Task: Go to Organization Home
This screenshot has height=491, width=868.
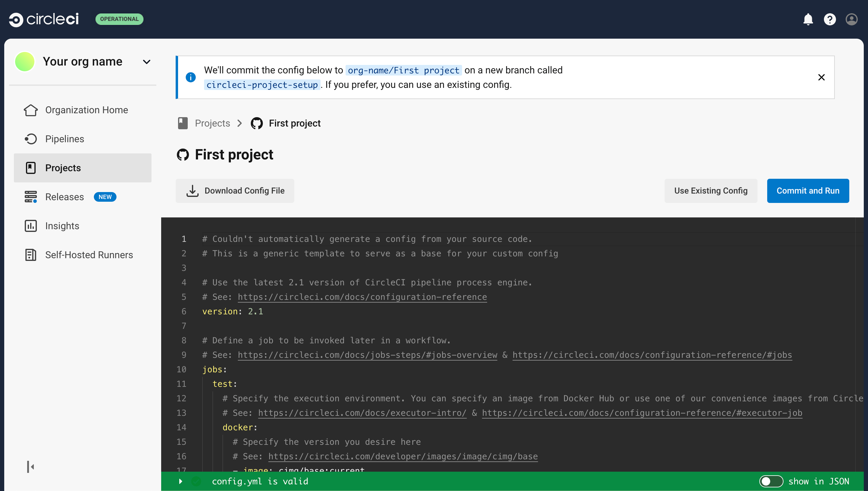Action: 83,110
